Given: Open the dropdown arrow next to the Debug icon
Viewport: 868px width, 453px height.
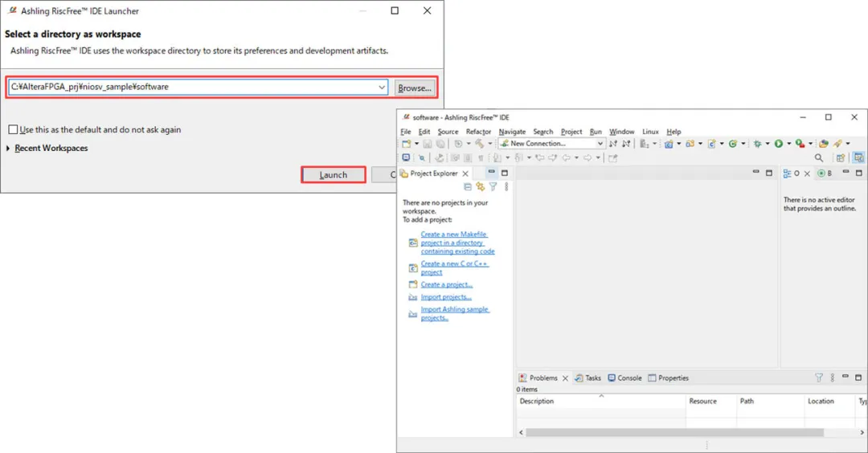Looking at the screenshot, I should click(x=768, y=144).
